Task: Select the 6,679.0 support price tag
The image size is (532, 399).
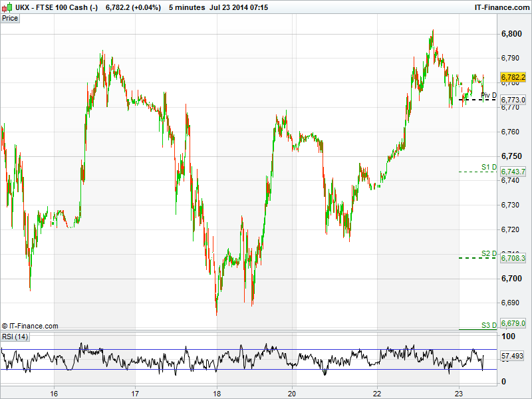Action: pos(513,323)
